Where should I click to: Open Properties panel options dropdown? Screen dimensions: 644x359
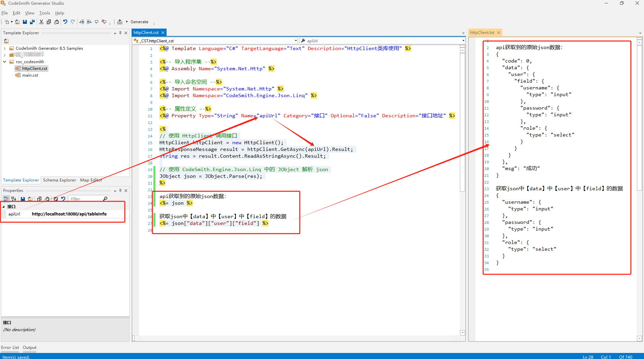click(115, 191)
